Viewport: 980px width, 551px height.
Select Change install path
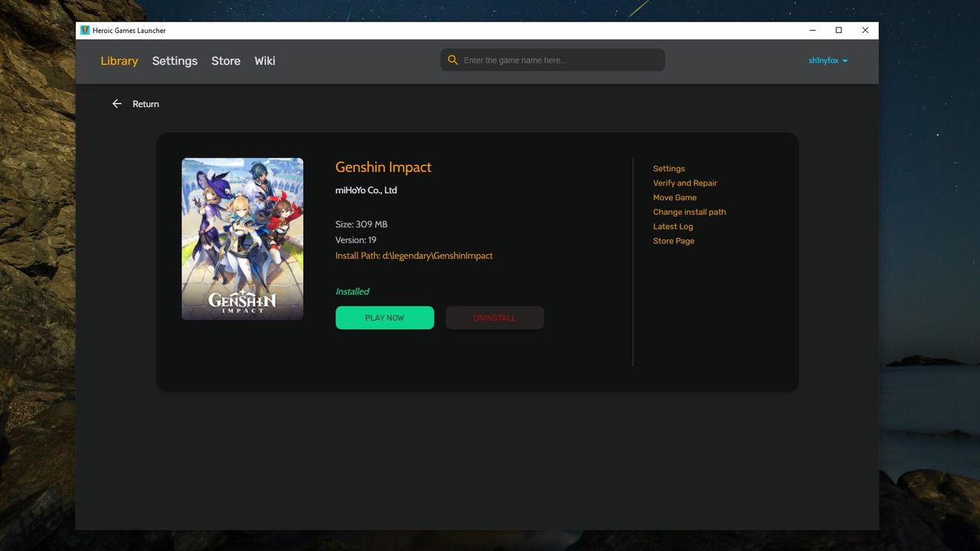coord(689,212)
